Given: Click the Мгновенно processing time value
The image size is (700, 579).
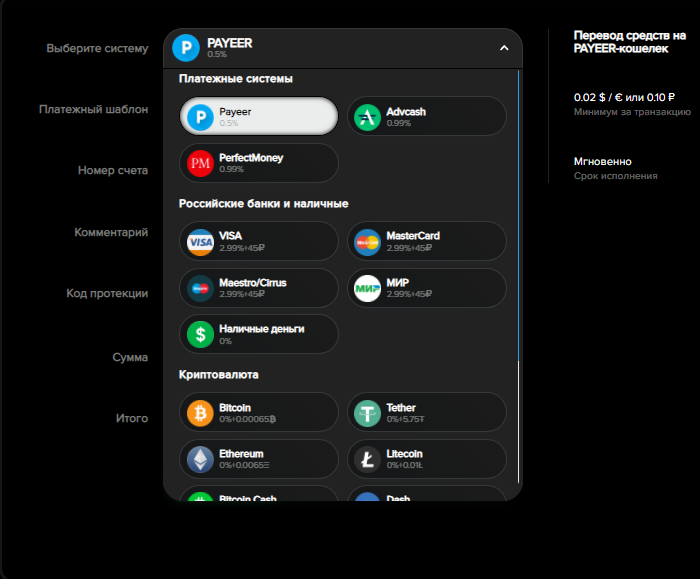Looking at the screenshot, I should [x=603, y=162].
